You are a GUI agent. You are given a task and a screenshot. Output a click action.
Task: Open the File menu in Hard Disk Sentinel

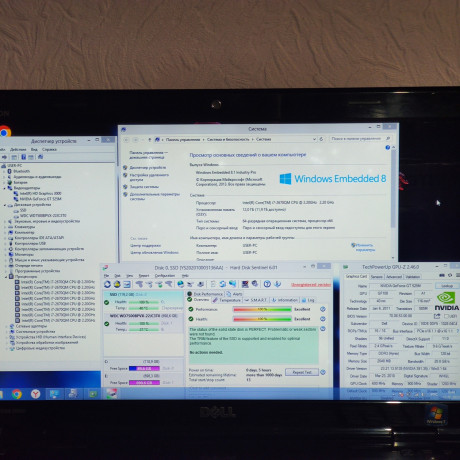coord(106,276)
